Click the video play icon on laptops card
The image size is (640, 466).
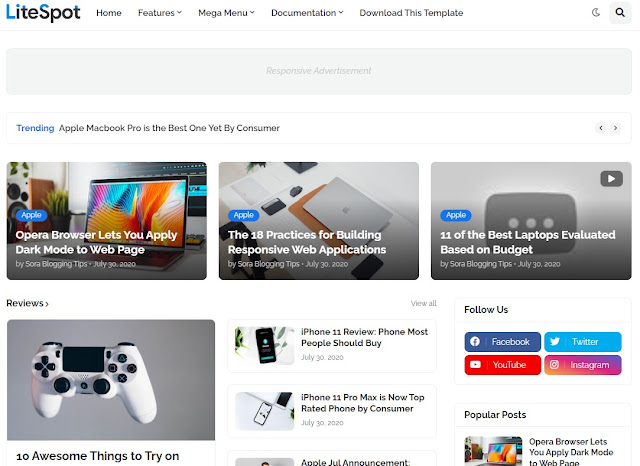point(611,179)
